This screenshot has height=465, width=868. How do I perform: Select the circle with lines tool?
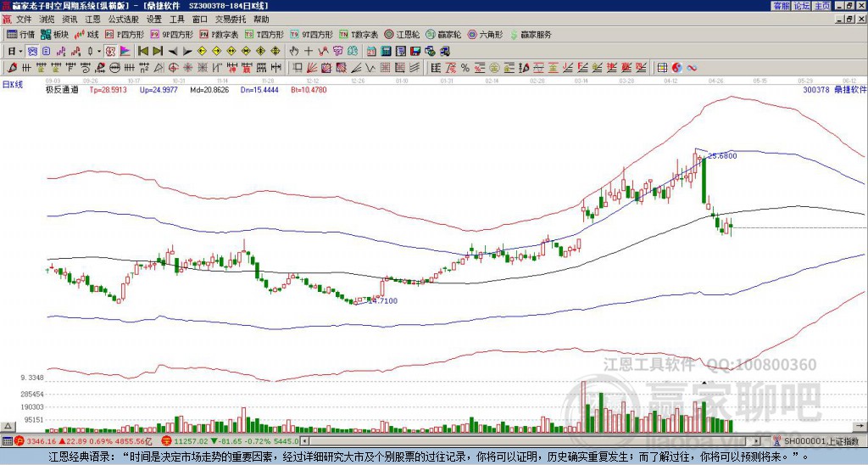tap(114, 68)
